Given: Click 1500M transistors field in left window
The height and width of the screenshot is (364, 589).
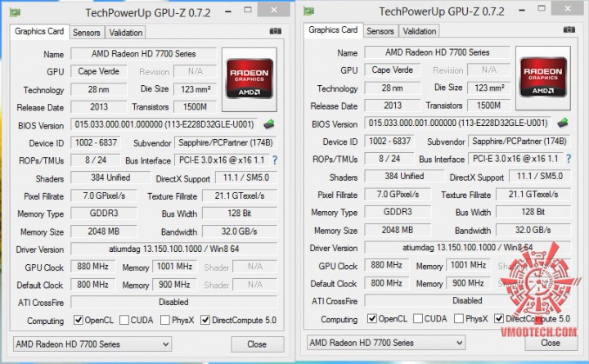Looking at the screenshot, I should tap(196, 107).
